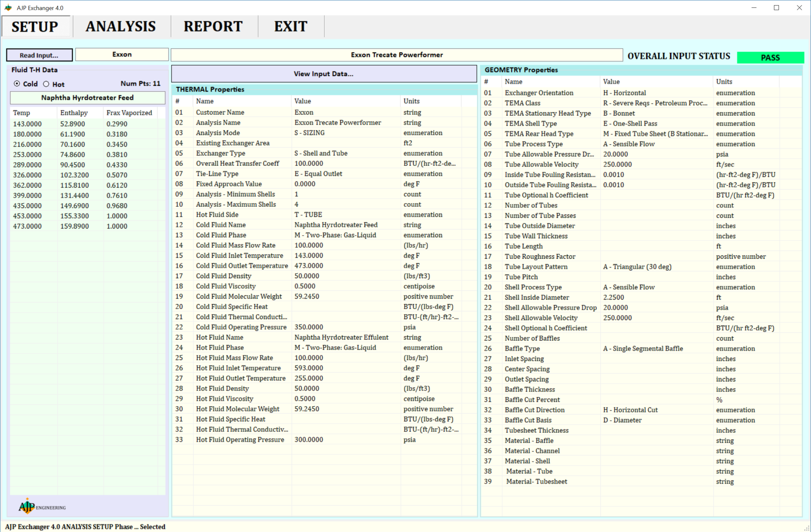Switch to the ANALYSIS tab

pyautogui.click(x=120, y=27)
